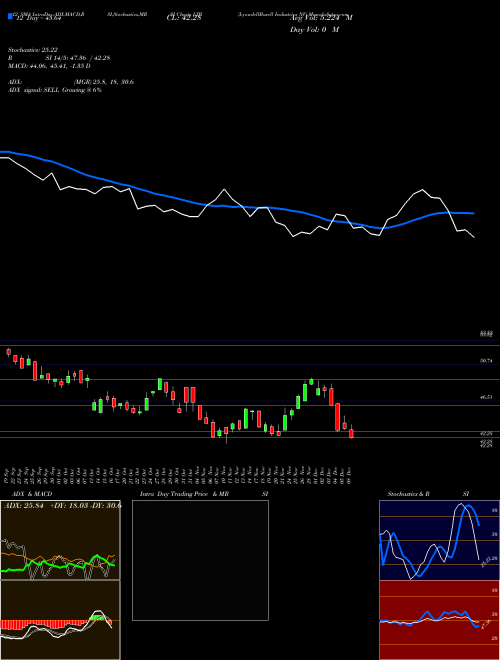Click the 'Stochastics & R' panel title
The height and width of the screenshot is (660, 500).
click(408, 494)
